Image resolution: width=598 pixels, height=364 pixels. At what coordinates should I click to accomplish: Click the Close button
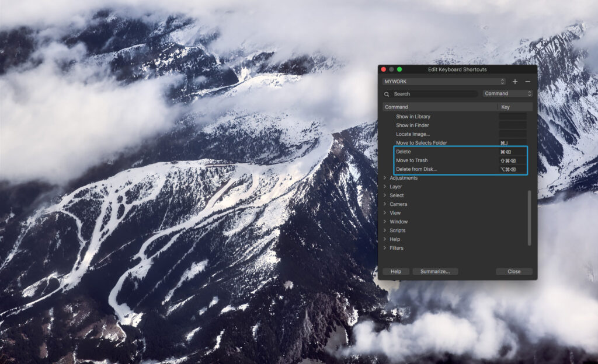[x=513, y=271]
